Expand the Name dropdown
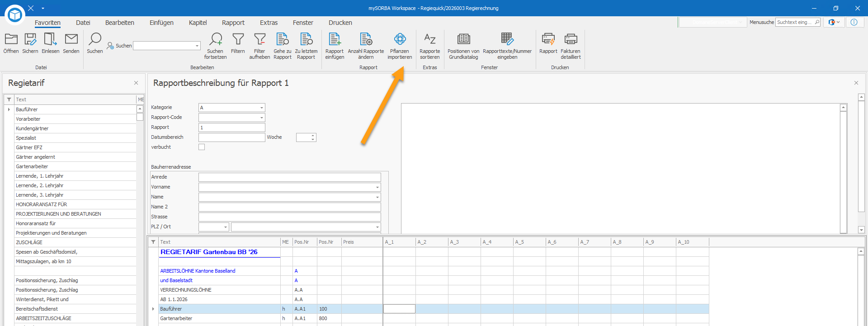 (377, 197)
